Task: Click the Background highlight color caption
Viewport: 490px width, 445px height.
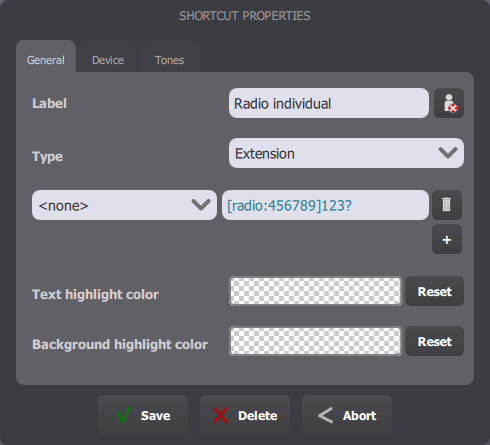Action: [120, 344]
